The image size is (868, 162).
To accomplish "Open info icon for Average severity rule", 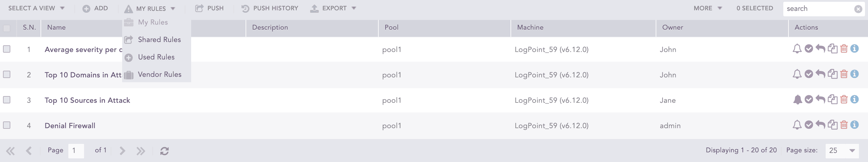I will [854, 49].
